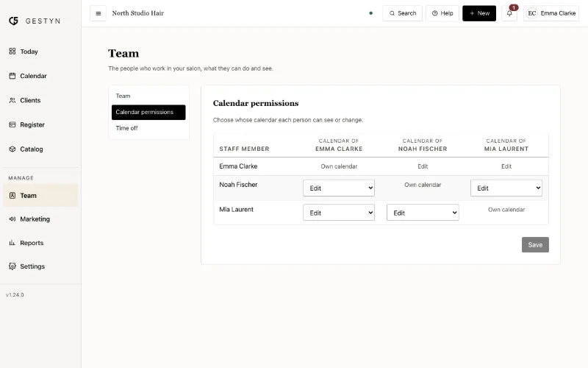
Task: Click the Gestyn logo icon
Action: (x=13, y=21)
